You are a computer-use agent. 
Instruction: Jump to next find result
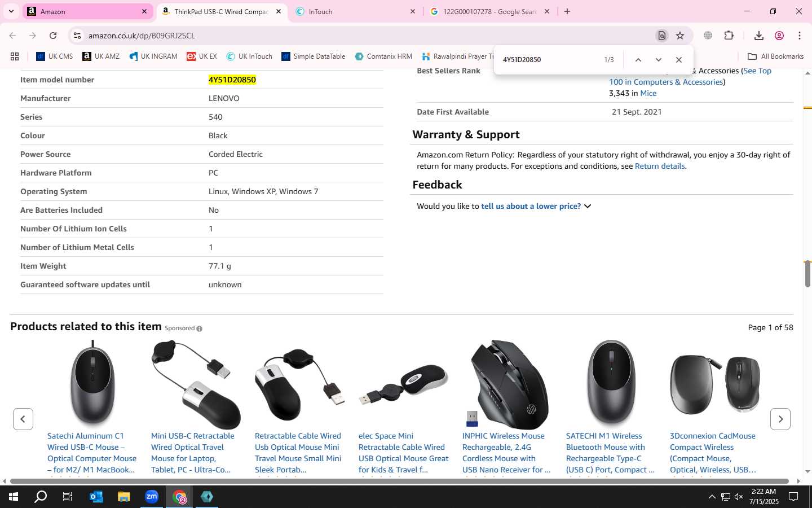[658, 60]
